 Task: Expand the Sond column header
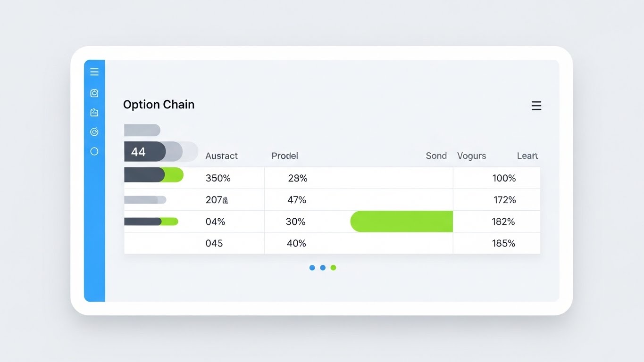[435, 156]
